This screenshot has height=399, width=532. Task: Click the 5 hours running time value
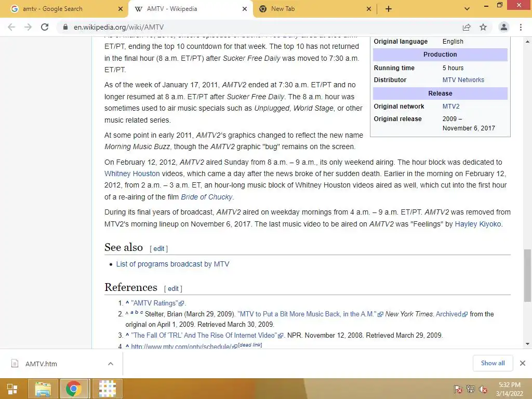[x=453, y=68]
